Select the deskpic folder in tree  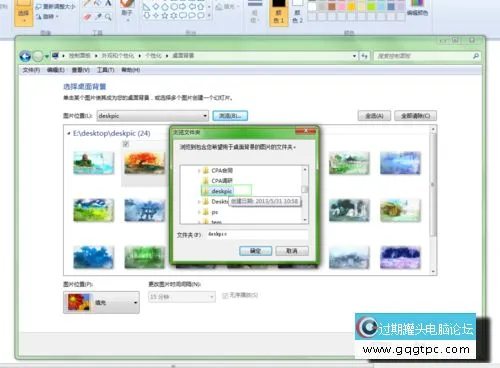[222, 191]
